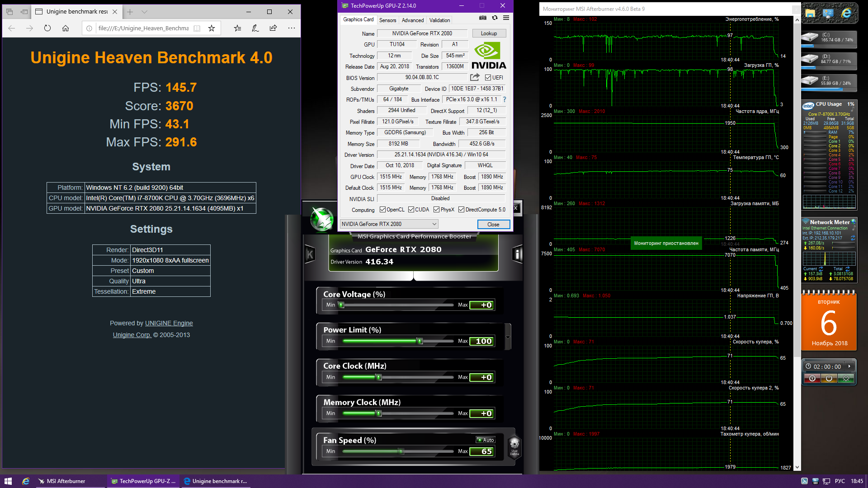Click the Core Clock slider handle

point(379,377)
